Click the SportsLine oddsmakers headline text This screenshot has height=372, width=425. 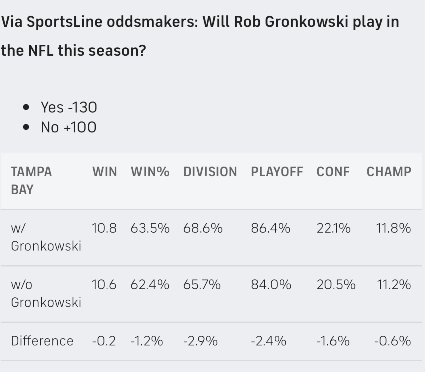[x=200, y=36]
